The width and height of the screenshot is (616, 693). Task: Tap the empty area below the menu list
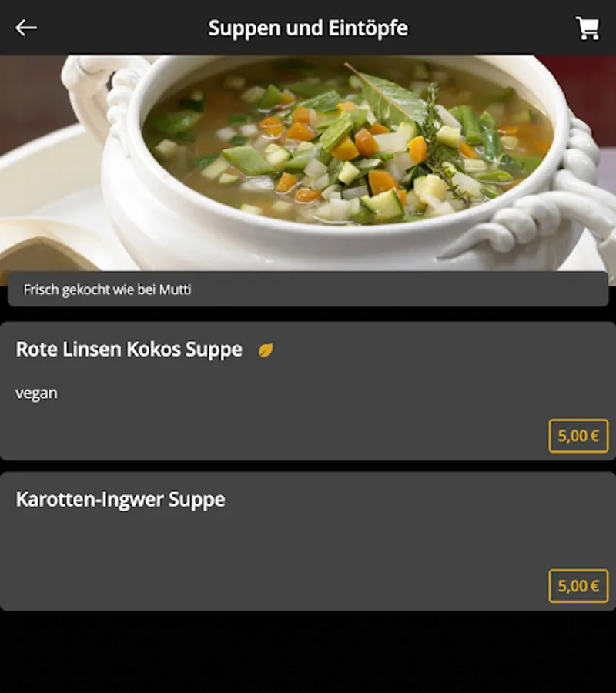point(308,652)
